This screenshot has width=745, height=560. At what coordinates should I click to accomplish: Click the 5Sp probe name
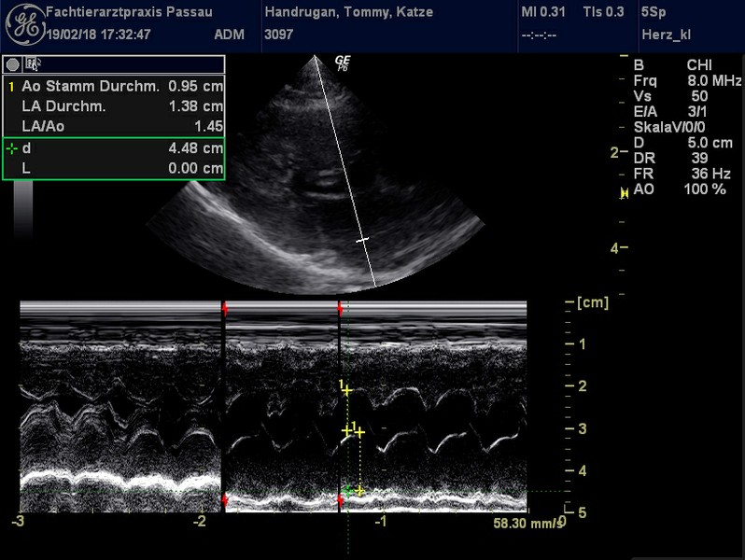[x=654, y=12]
